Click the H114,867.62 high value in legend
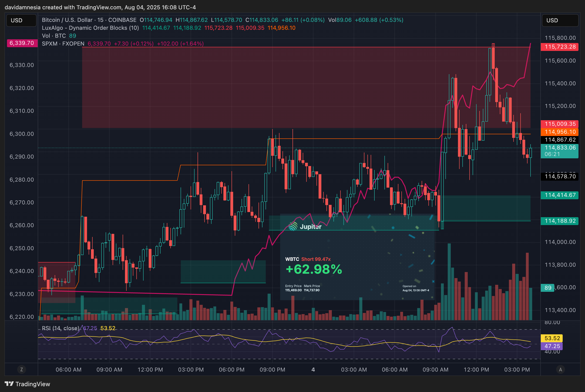Viewport: 585px width, 392px height. coord(192,20)
